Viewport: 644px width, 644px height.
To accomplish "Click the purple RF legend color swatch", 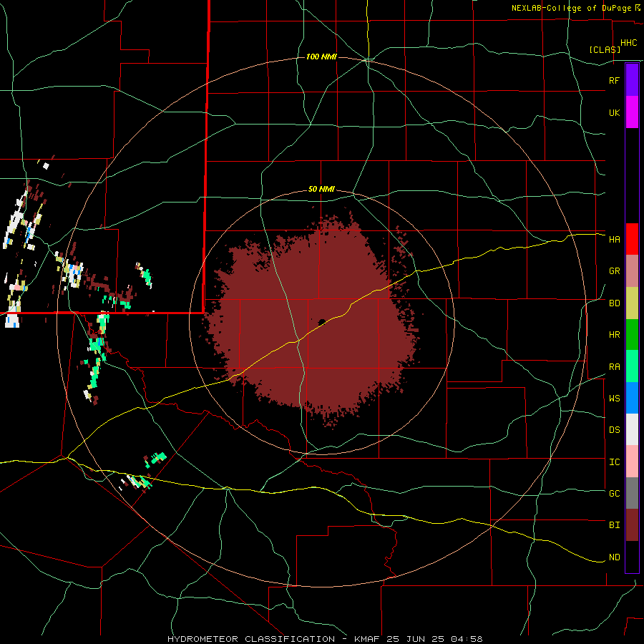I will click(x=632, y=80).
